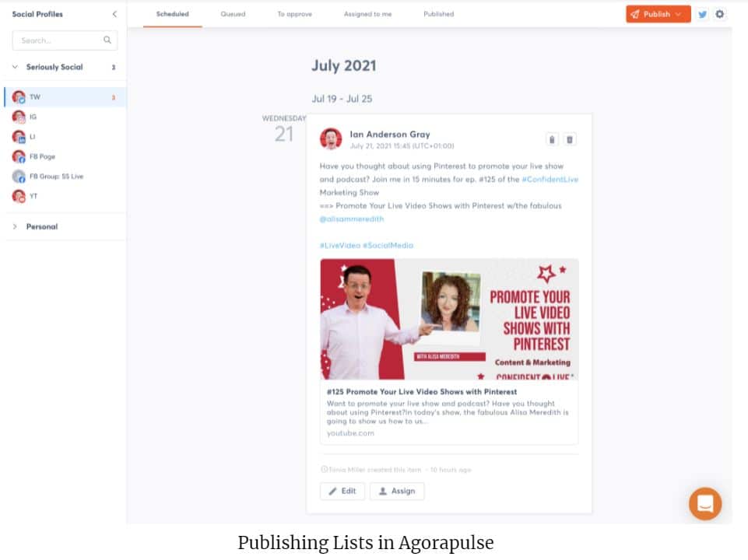748x560 pixels.
Task: Open the Assigned to me tab
Action: click(x=367, y=14)
